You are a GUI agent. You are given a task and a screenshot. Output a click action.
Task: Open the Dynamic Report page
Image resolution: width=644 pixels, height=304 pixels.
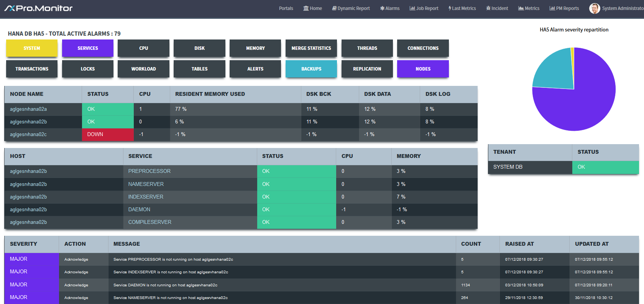point(351,8)
